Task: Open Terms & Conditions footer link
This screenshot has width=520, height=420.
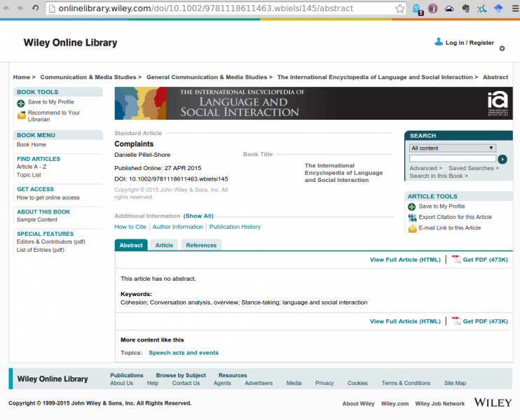Action: click(x=406, y=383)
